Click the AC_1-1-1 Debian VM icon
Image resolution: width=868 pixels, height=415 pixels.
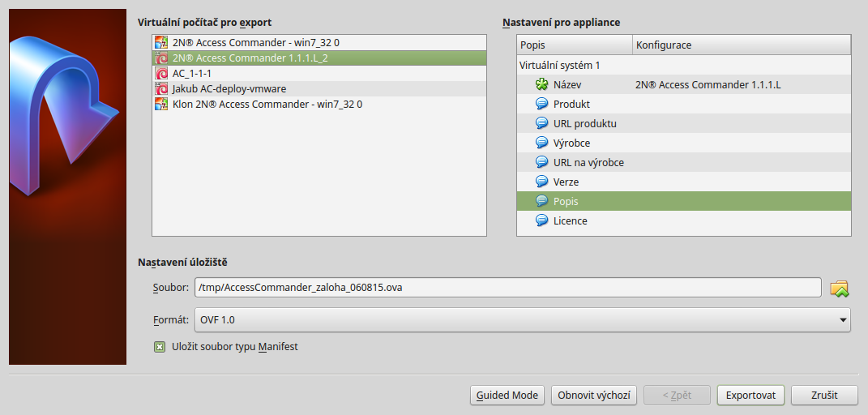[161, 74]
